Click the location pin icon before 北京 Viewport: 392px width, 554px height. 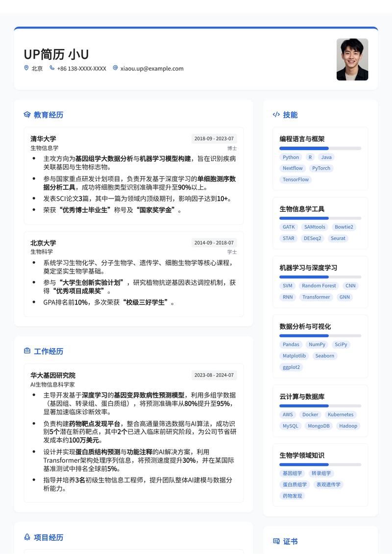coord(26,68)
